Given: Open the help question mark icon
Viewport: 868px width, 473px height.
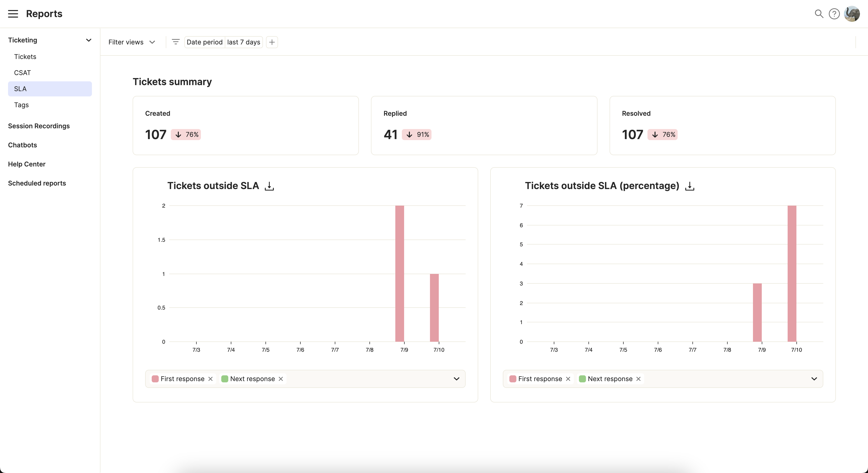Looking at the screenshot, I should tap(834, 14).
